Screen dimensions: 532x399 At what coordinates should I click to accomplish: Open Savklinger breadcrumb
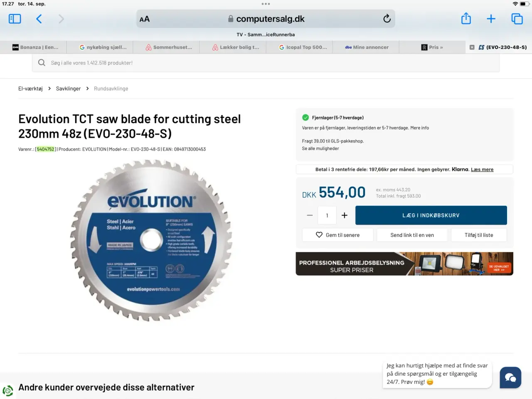point(69,89)
